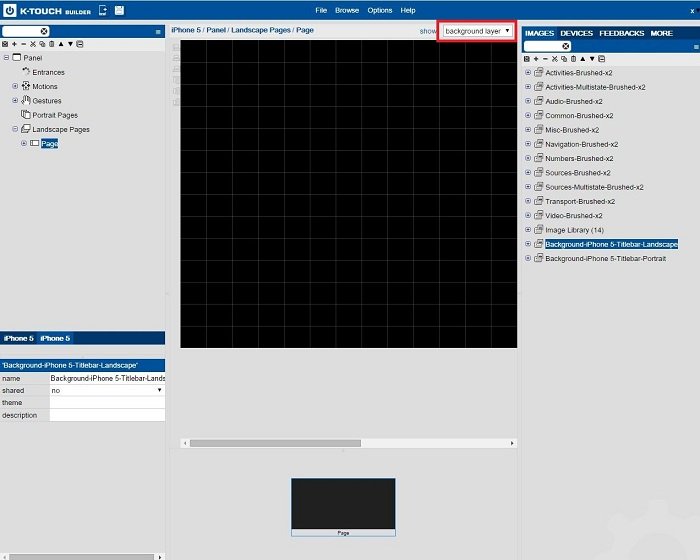
Task: Click the cut scissors icon in Images toolbar
Action: coord(554,59)
